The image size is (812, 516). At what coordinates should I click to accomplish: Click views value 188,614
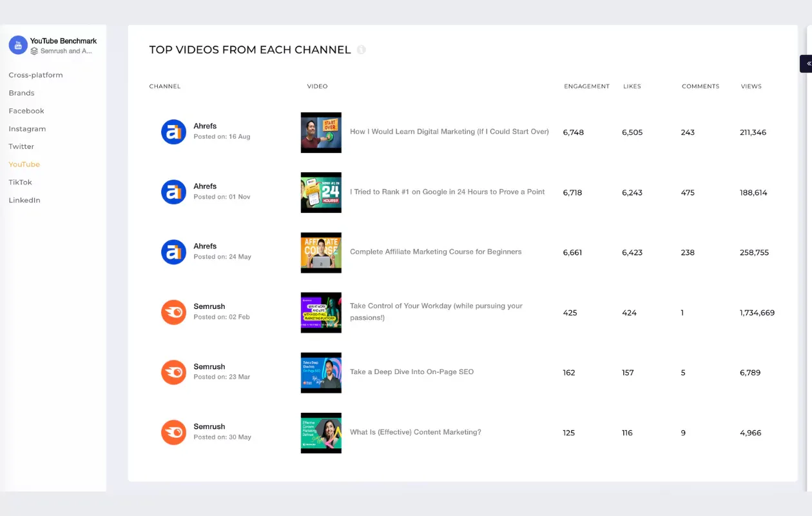click(753, 192)
